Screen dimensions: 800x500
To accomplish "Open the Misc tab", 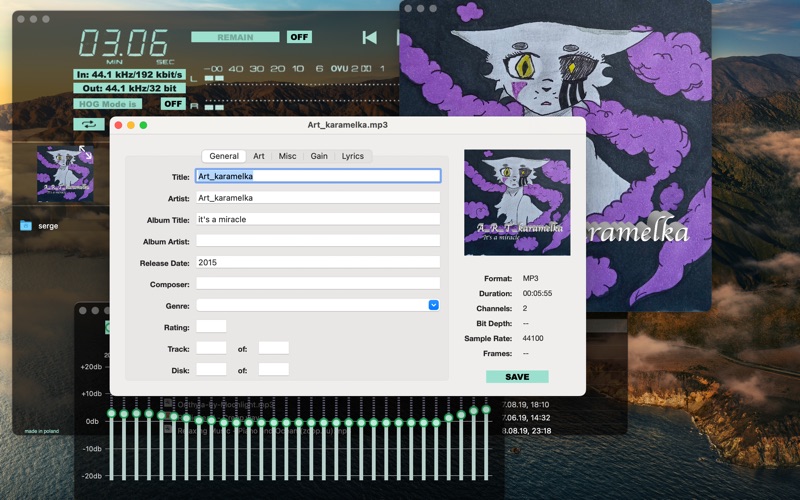I will click(x=287, y=156).
